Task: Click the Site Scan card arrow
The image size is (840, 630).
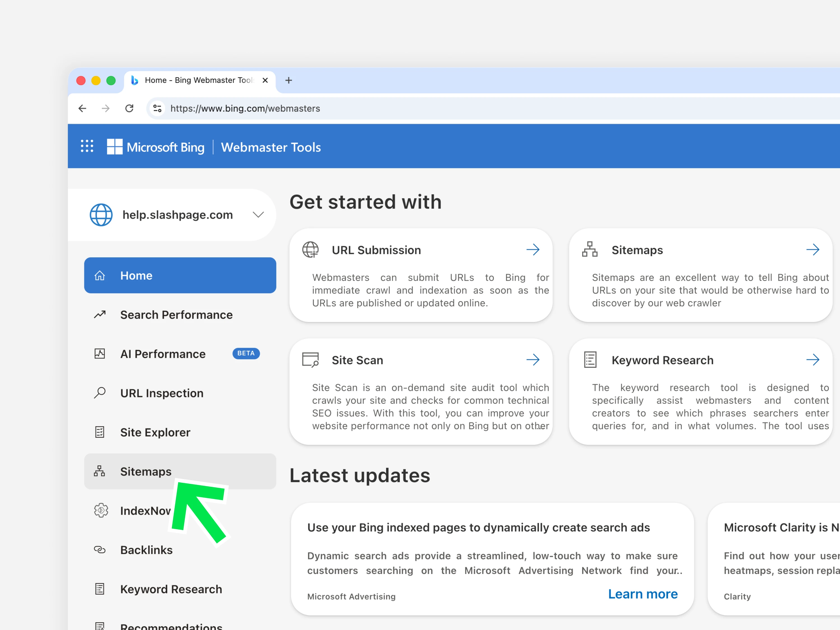Action: [x=533, y=360]
